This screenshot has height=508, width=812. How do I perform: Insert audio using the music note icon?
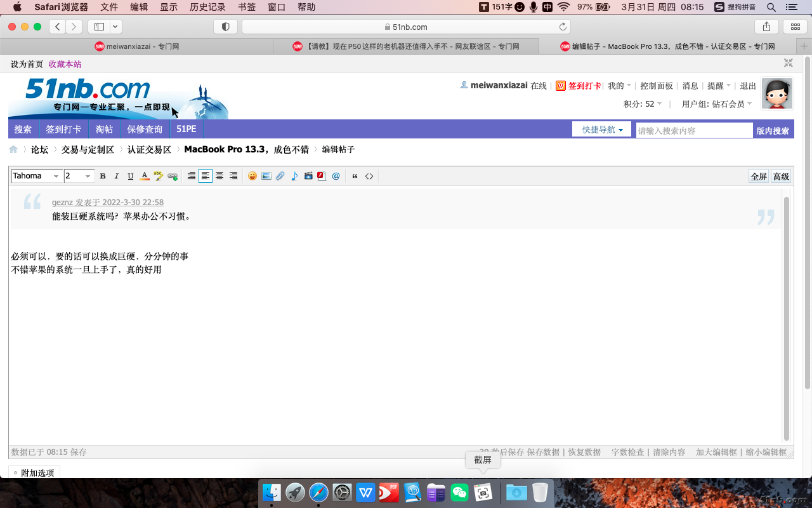[x=294, y=176]
